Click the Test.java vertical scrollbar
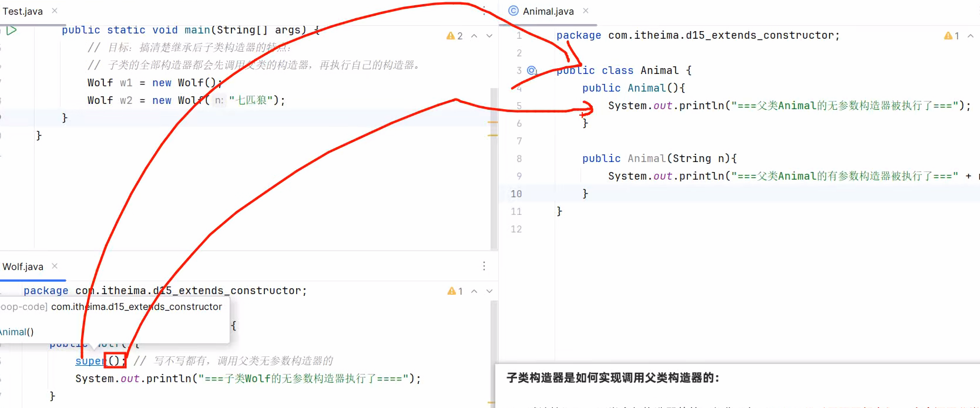 click(x=494, y=167)
